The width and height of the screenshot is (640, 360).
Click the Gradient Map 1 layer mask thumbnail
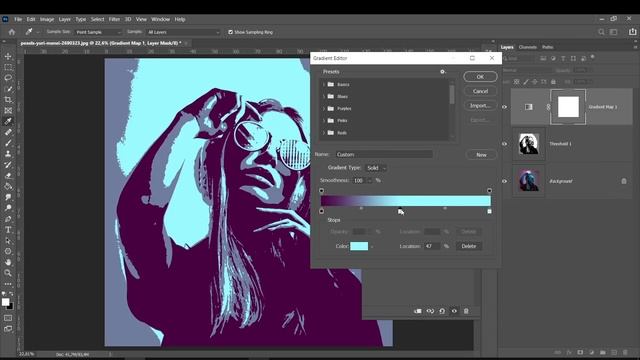coord(568,107)
